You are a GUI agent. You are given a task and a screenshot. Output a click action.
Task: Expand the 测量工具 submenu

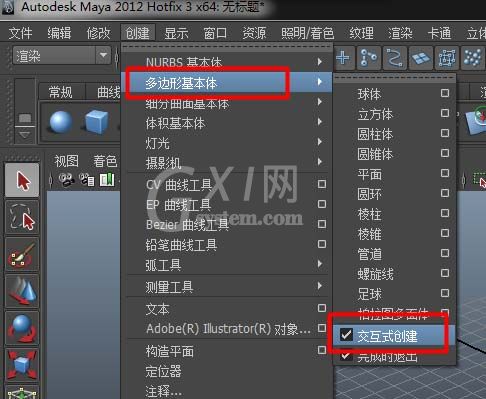tap(227, 286)
